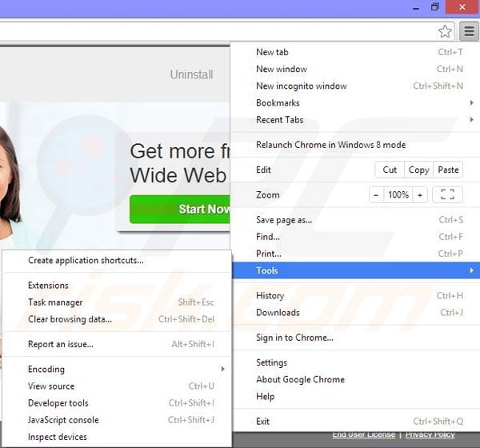This screenshot has height=448, width=480.
Task: Open Settings from the Chrome menu
Action: click(x=356, y=362)
